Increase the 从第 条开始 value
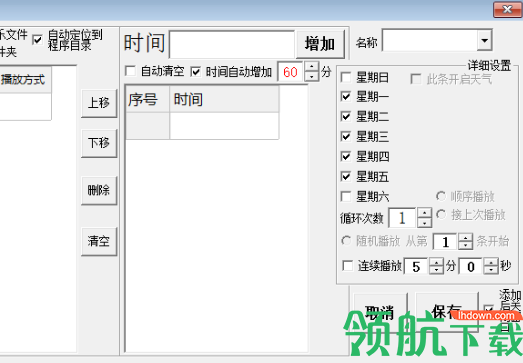The image size is (523, 363). pos(465,238)
